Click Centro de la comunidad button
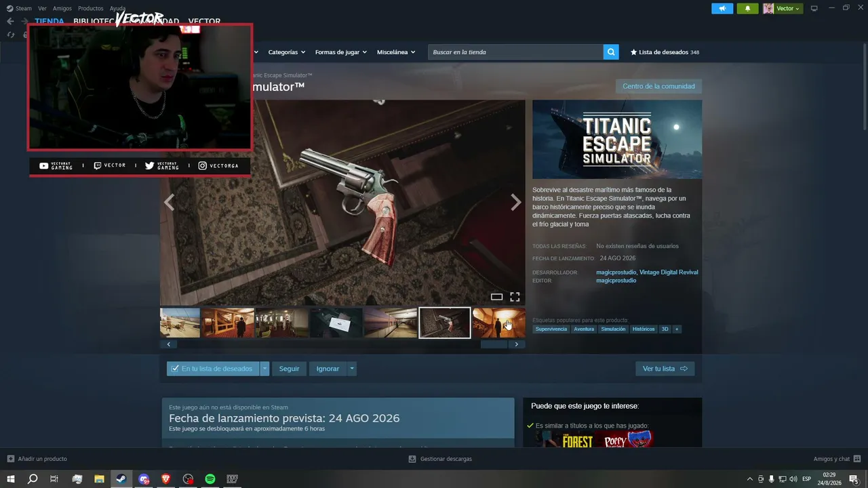868x488 pixels. coord(658,86)
